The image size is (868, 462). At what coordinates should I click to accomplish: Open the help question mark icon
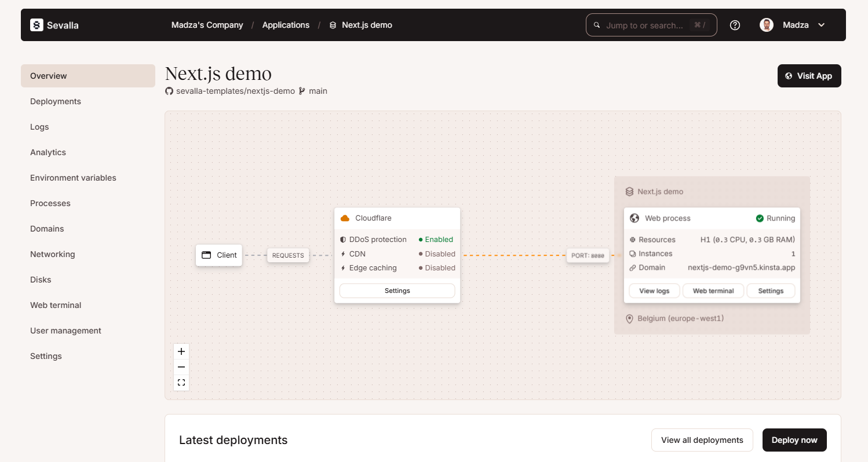[x=735, y=25]
